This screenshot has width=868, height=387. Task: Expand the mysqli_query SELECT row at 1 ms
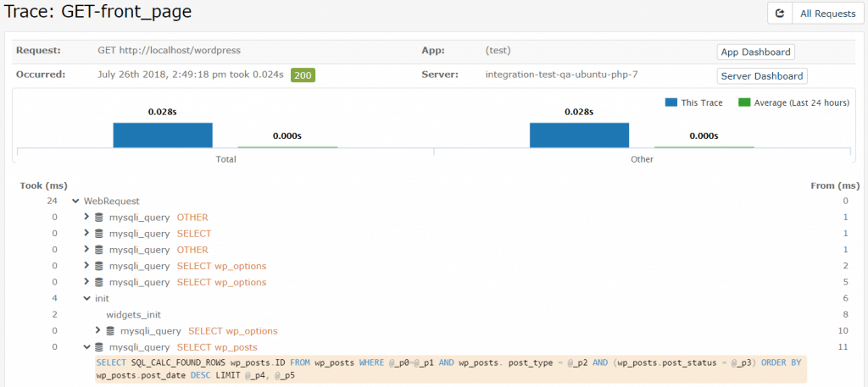pos(86,234)
